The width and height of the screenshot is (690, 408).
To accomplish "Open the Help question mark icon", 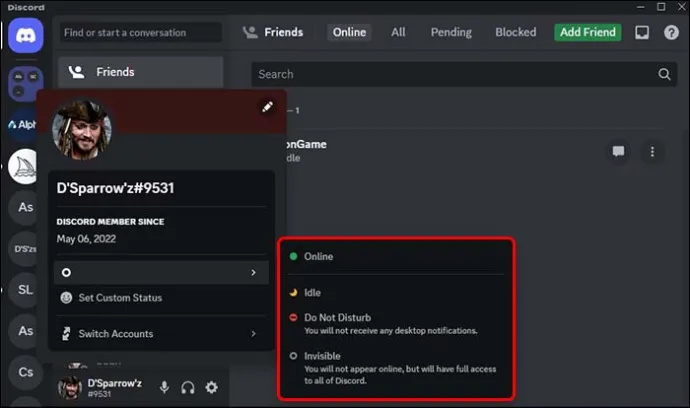I will [671, 32].
